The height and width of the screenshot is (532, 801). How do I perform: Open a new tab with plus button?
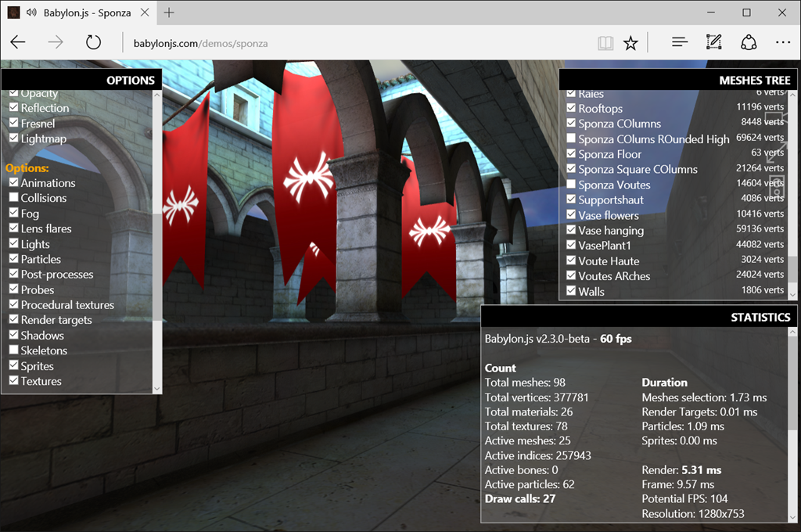coord(169,13)
